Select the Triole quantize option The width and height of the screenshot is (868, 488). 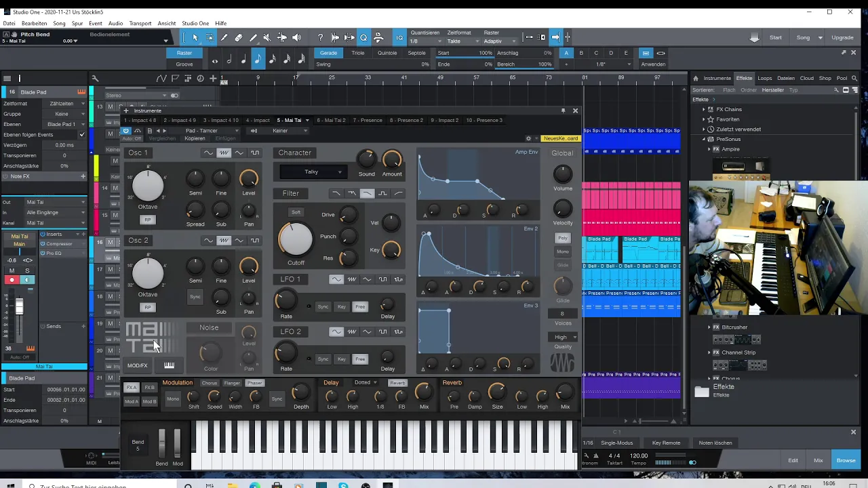[358, 53]
